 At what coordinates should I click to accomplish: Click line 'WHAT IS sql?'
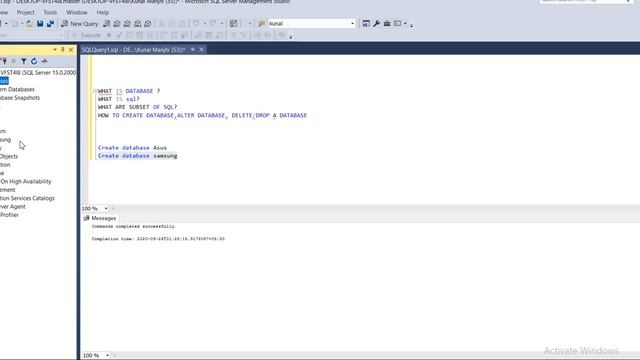point(119,99)
